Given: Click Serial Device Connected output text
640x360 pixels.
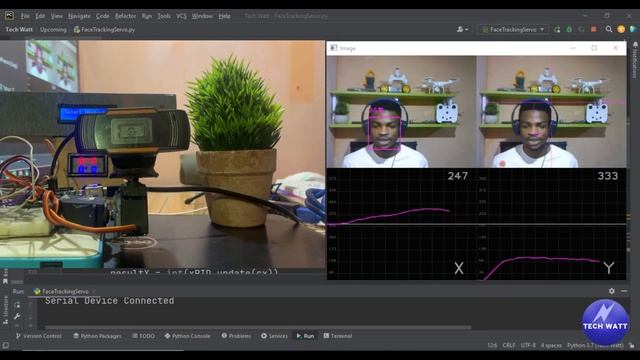Looking at the screenshot, I should tap(109, 301).
